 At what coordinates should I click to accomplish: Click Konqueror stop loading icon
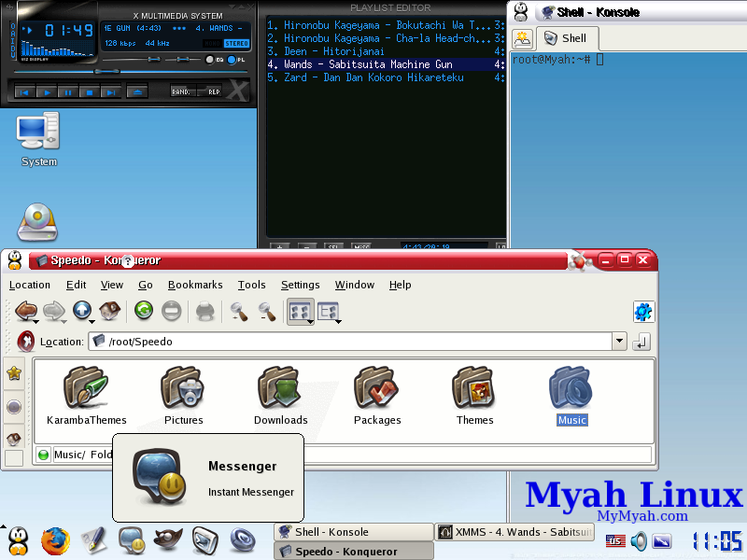(171, 311)
